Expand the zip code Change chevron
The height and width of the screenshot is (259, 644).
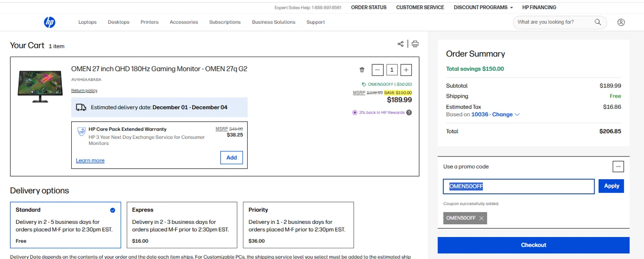517,114
